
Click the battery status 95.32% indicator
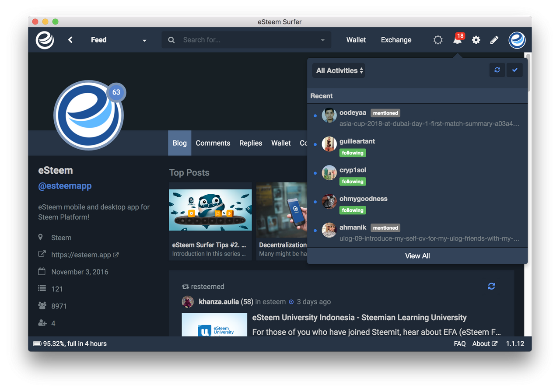coord(70,343)
